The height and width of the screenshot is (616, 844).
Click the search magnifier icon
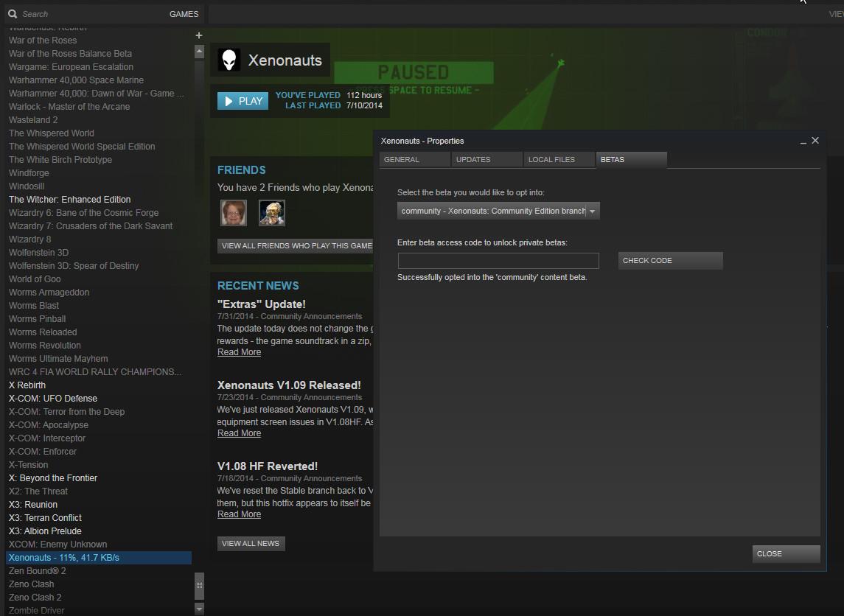[13, 13]
